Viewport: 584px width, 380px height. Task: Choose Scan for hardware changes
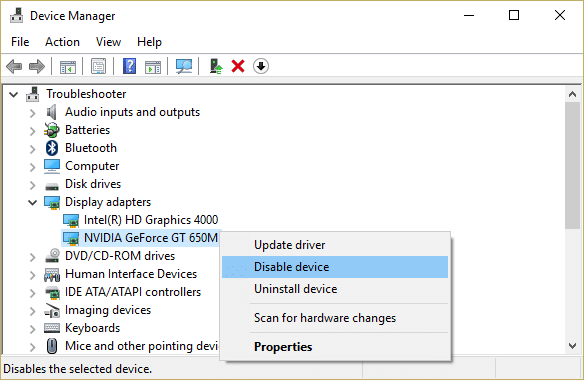335,318
